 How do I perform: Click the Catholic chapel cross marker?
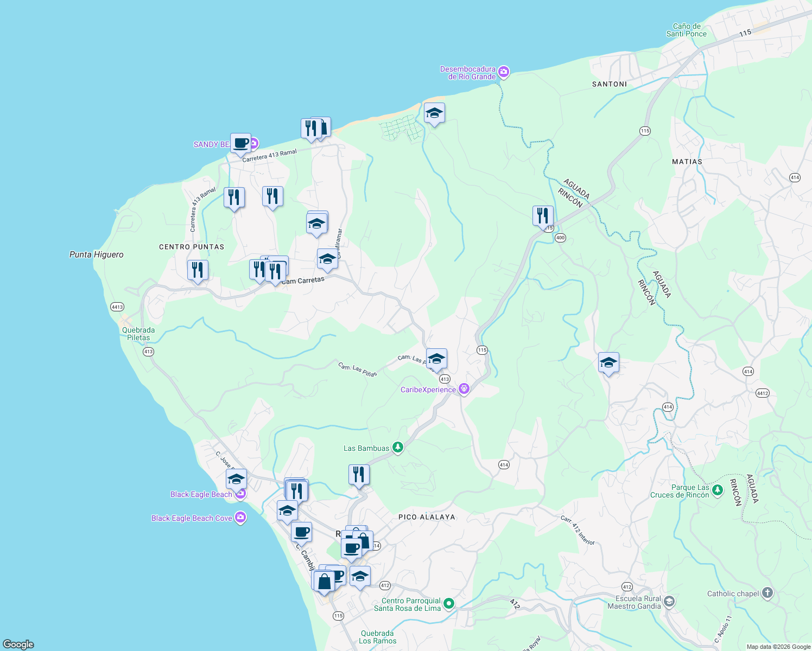click(767, 593)
